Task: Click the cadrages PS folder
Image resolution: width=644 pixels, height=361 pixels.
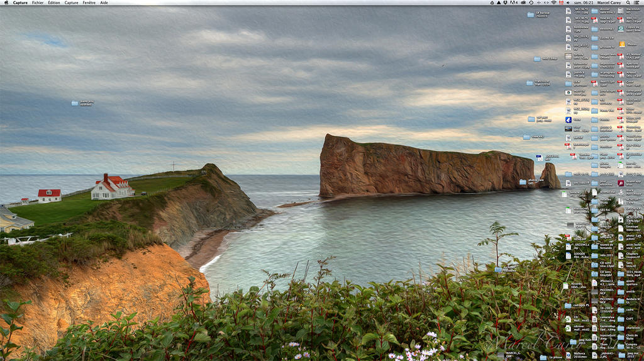Action: click(568, 306)
